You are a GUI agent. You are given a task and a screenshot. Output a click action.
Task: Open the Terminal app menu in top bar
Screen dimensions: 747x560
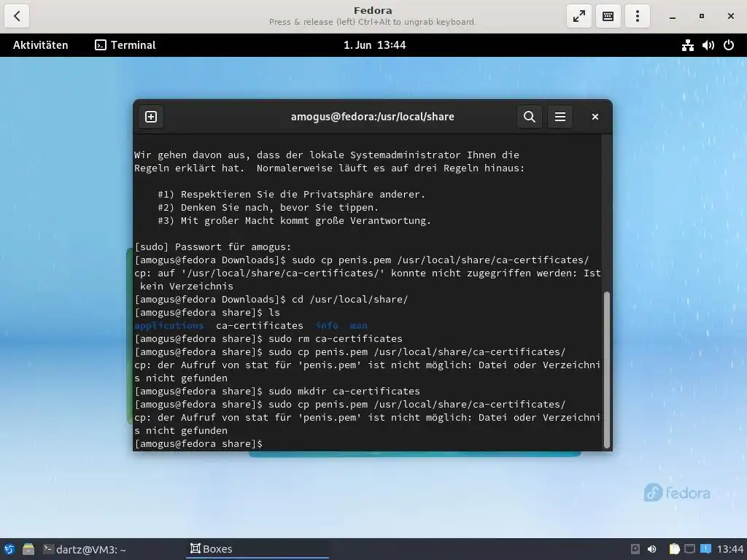coord(125,45)
